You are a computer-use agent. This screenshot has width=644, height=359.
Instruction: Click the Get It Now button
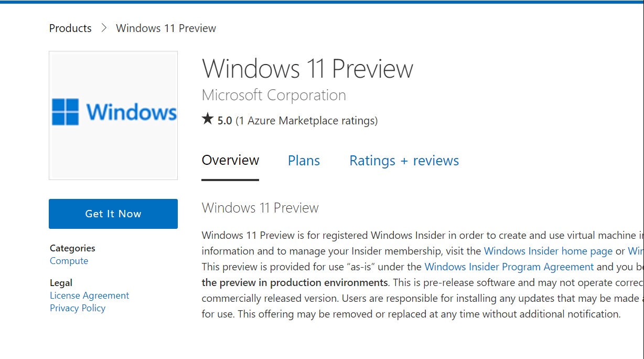point(113,214)
